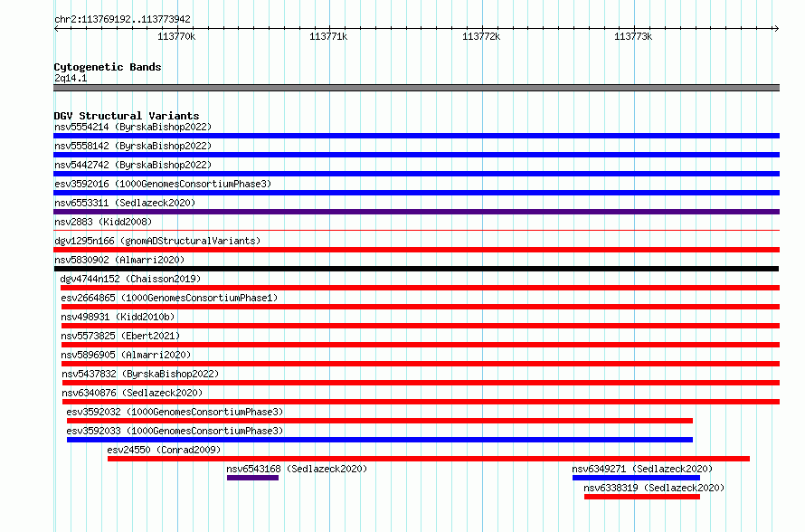The width and height of the screenshot is (805, 532).
Task: Click nsv6340876 (Sedlazeck2020) label
Action: click(132, 393)
